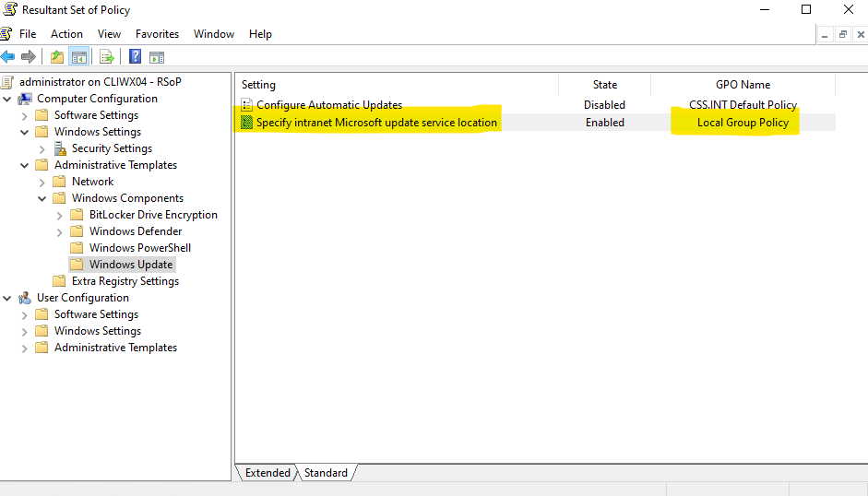868x496 pixels.
Task: Expand the Windows Defender node
Action: [x=60, y=232]
